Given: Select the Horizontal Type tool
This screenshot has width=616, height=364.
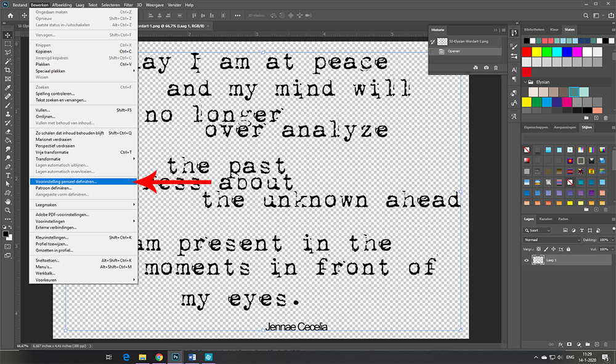Looking at the screenshot, I should click(7, 175).
